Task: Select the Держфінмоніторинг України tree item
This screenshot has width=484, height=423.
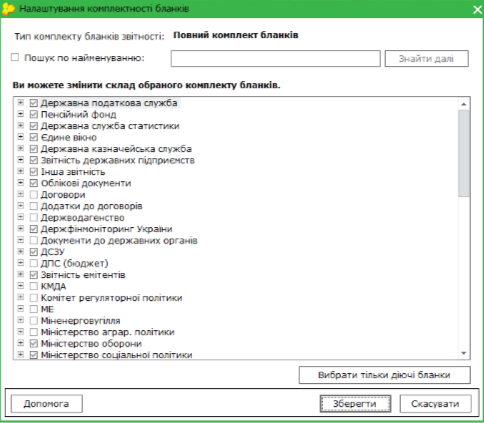Action: coord(106,229)
